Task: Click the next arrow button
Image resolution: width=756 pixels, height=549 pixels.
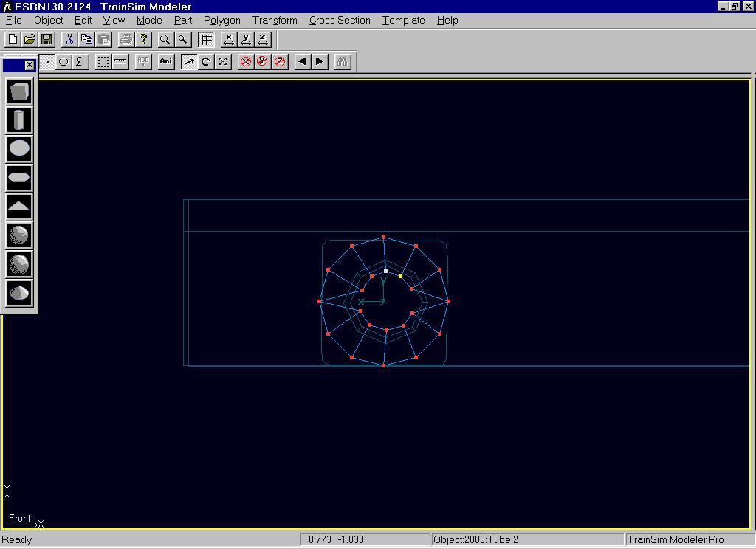Action: 320,61
